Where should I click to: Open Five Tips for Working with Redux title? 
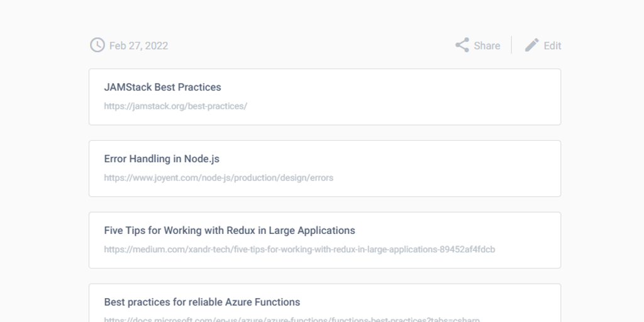230,231
